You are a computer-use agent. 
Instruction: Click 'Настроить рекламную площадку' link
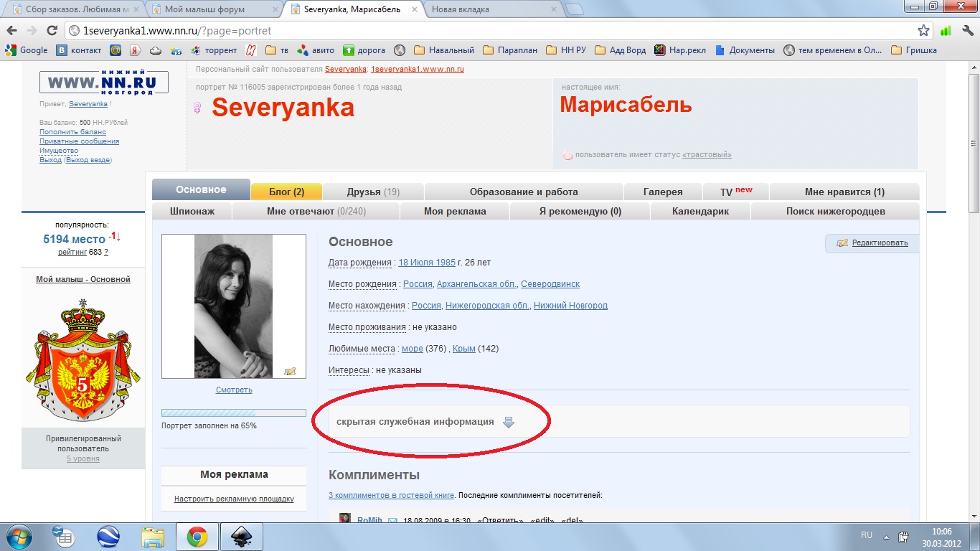pyautogui.click(x=234, y=499)
